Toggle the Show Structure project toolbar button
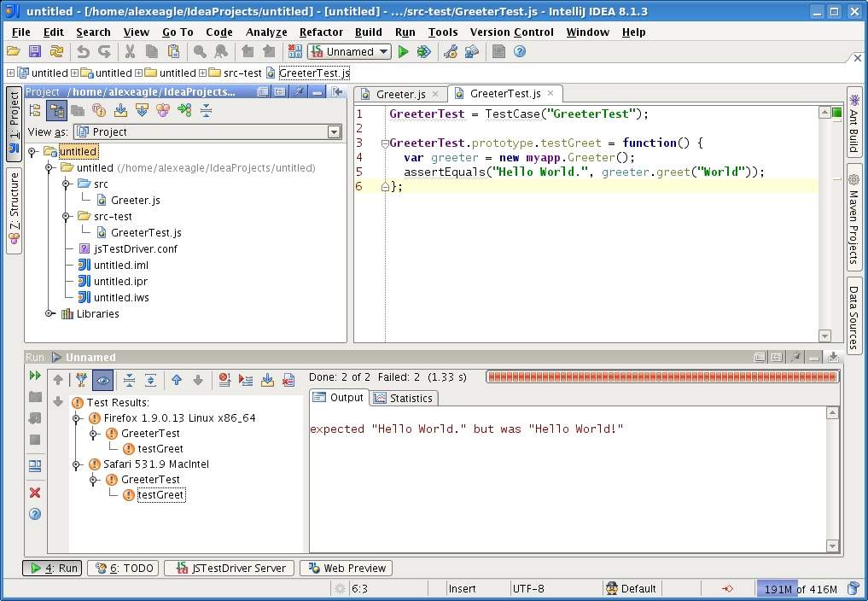 pyautogui.click(x=163, y=110)
